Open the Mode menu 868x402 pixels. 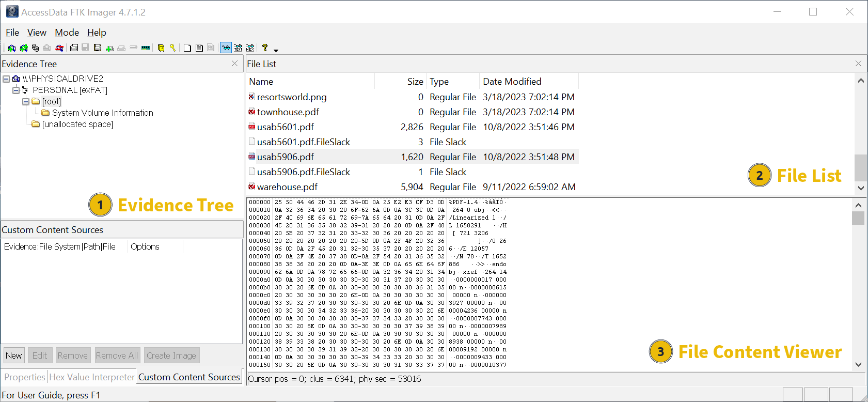[x=67, y=33]
